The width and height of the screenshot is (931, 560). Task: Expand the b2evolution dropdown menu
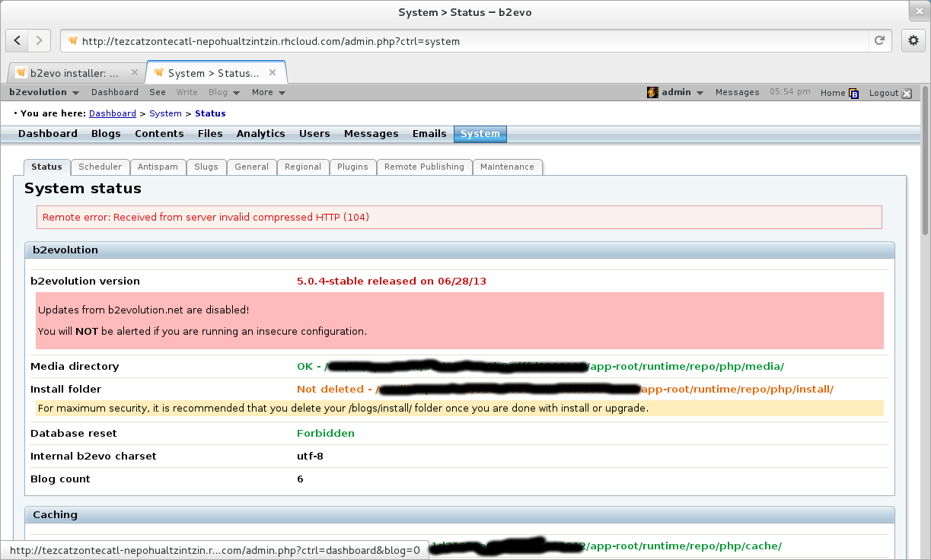click(x=44, y=92)
